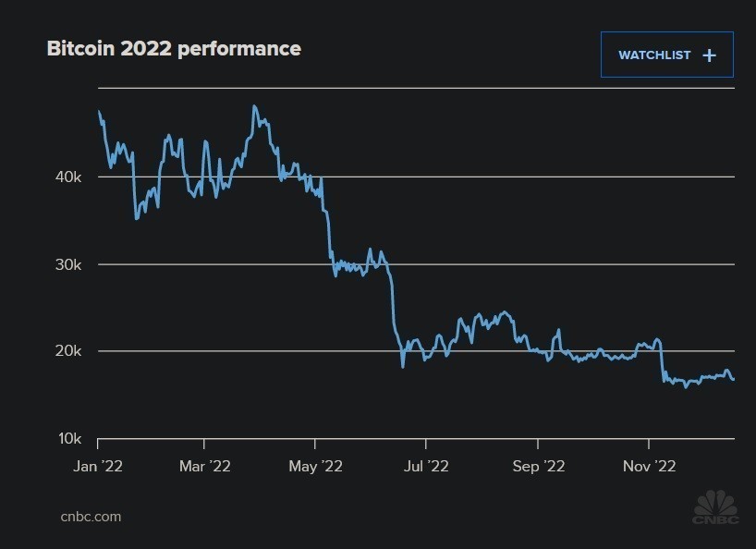Select the Nov '22 x-axis label
The height and width of the screenshot is (549, 756).
(x=650, y=467)
